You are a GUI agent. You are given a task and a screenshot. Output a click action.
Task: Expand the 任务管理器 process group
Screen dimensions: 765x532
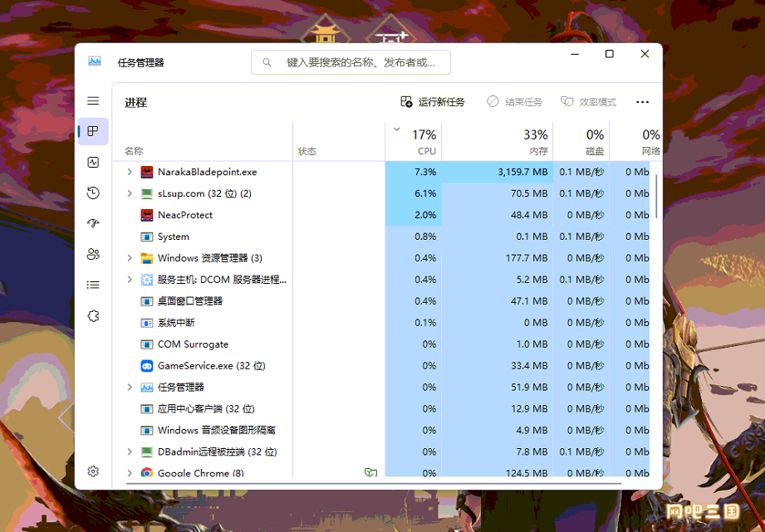130,388
